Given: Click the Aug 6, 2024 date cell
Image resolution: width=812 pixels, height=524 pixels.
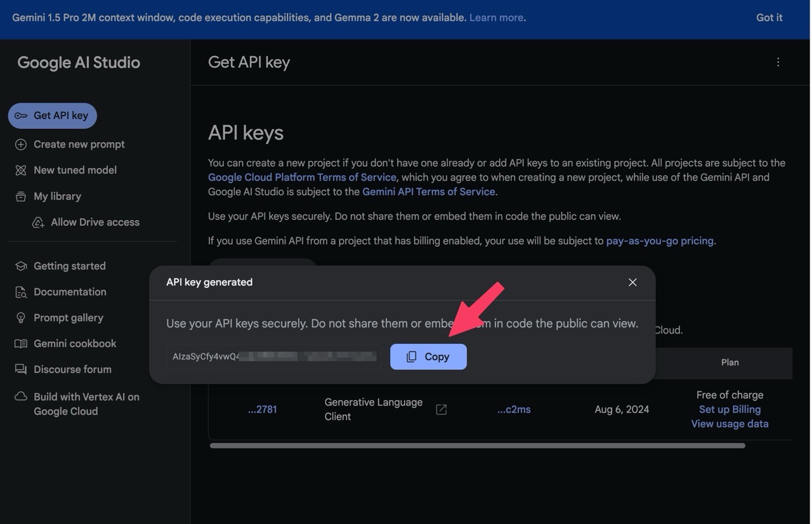Looking at the screenshot, I should [x=622, y=410].
